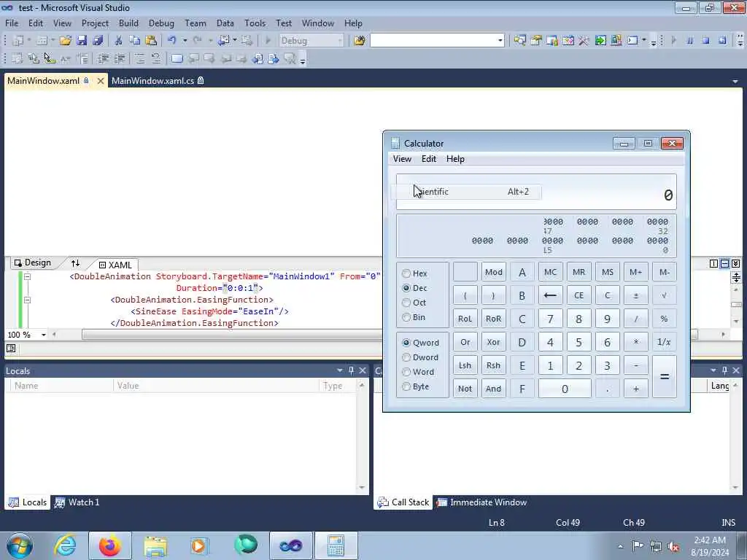Pin the Locals panel
The height and width of the screenshot is (560, 747).
pos(351,370)
